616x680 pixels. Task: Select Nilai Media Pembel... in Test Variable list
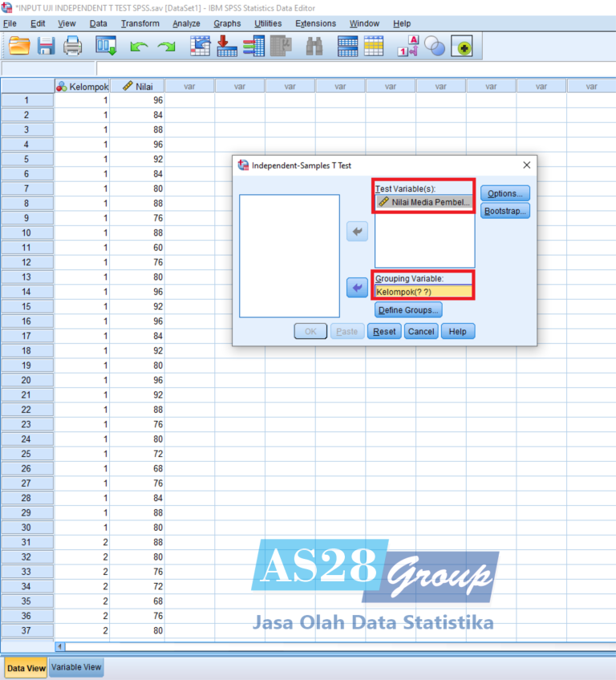[424, 202]
